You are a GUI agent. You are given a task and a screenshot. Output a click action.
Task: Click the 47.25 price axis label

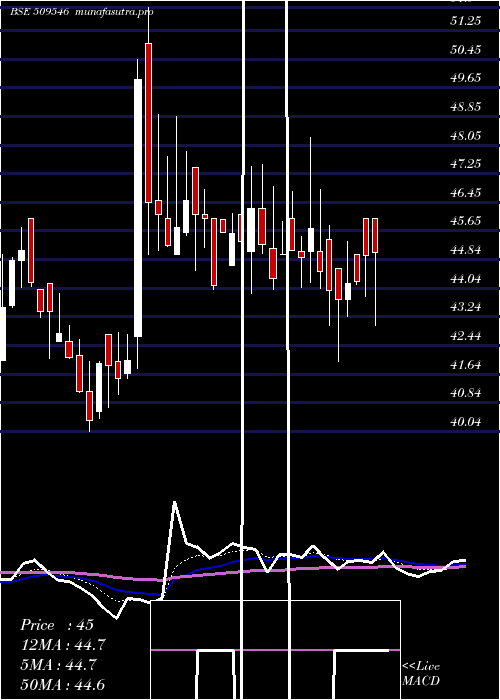coord(466,164)
